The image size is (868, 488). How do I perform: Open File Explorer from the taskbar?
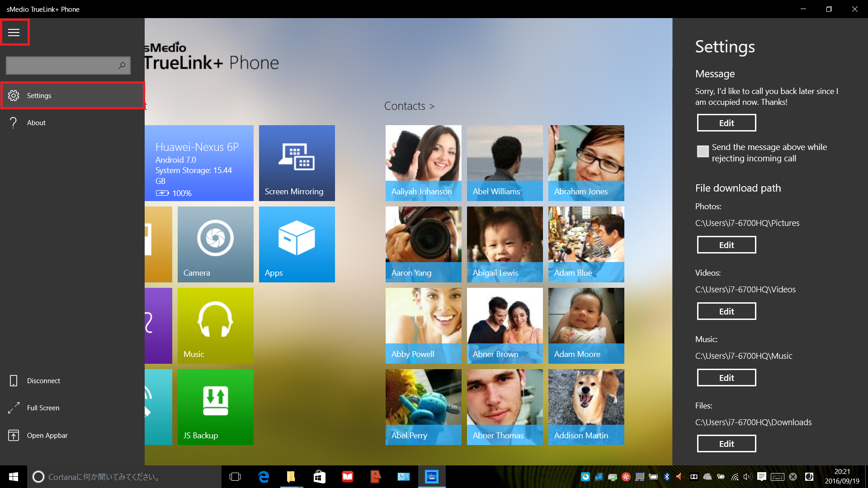tap(291, 477)
